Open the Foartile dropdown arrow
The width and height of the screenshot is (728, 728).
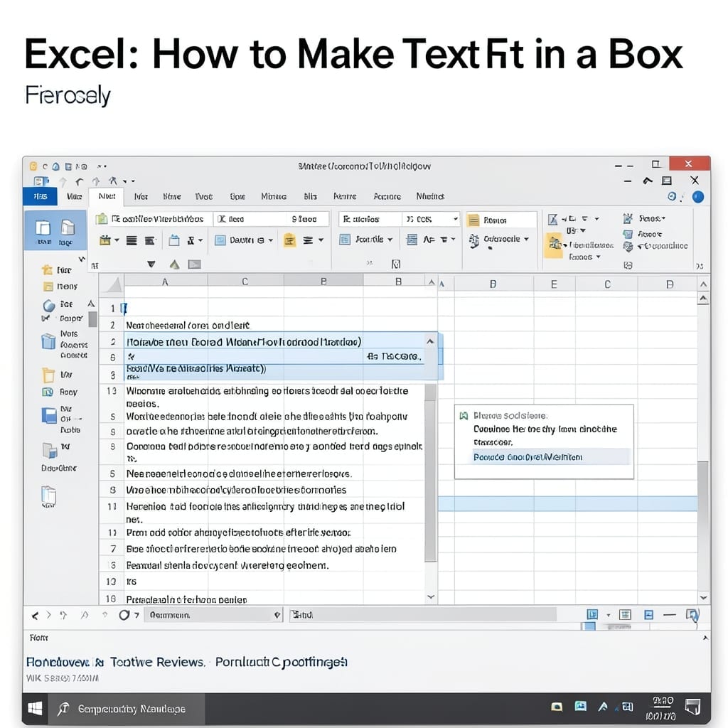(390, 240)
